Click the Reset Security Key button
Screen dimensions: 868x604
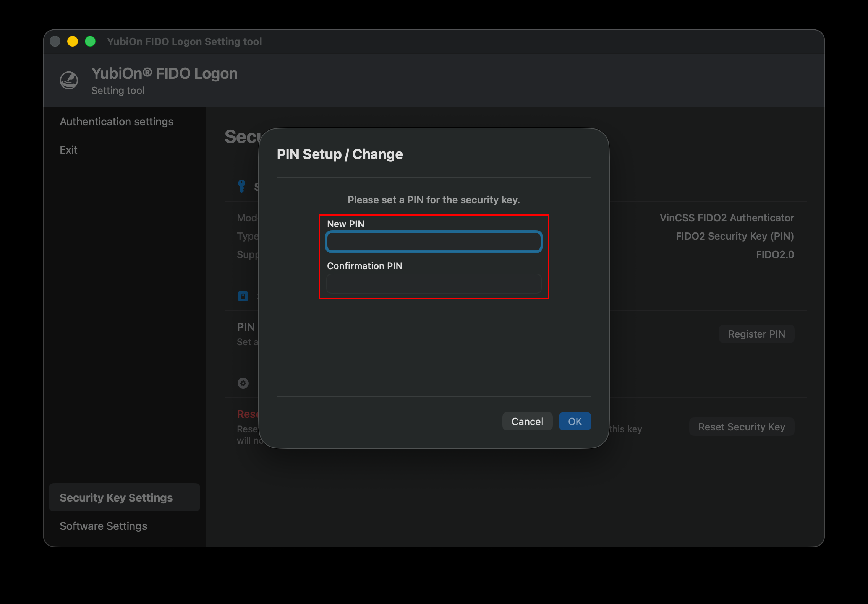coord(742,427)
